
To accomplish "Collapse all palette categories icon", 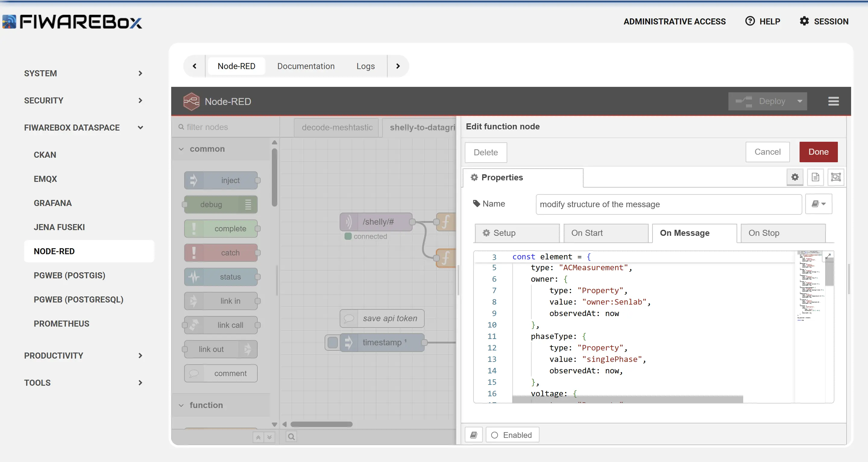I will click(x=258, y=437).
